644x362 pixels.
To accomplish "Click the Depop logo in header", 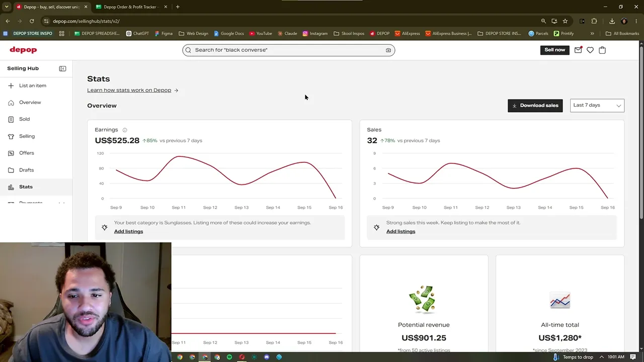I will pos(23,50).
